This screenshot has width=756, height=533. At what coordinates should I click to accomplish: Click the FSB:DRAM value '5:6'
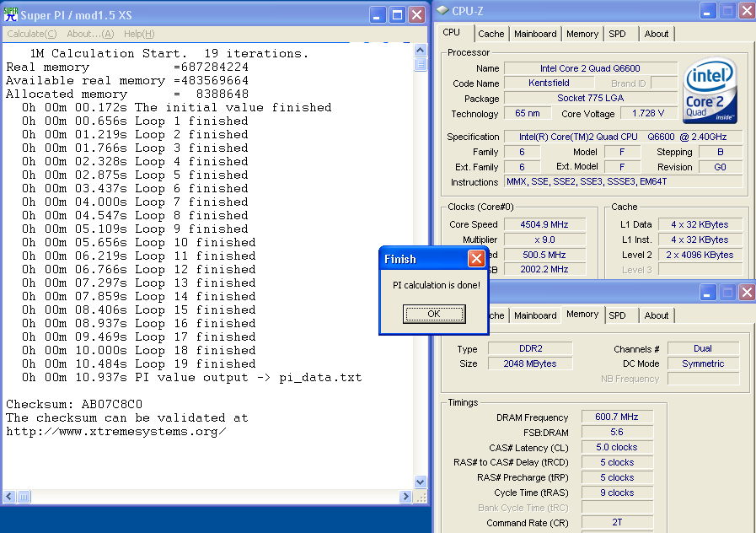tap(617, 432)
